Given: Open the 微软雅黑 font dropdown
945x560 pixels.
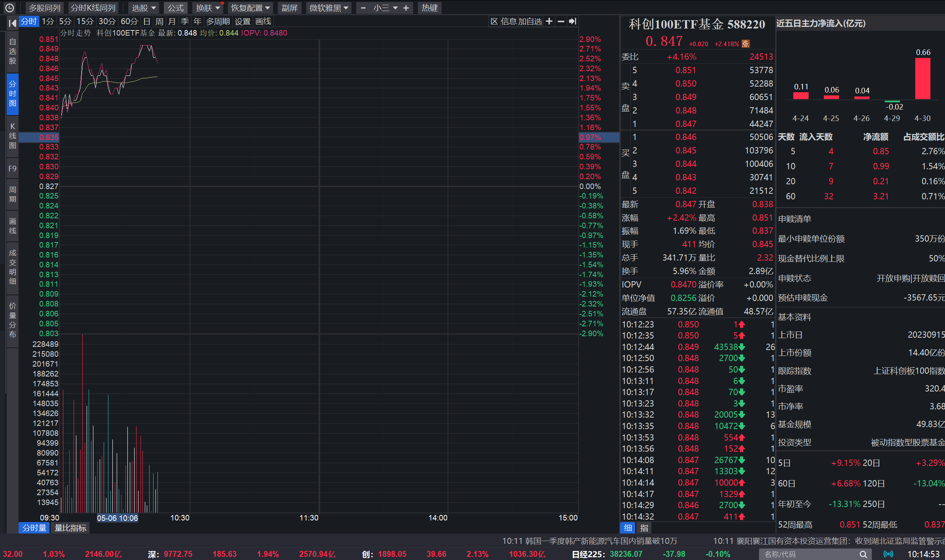Looking at the screenshot, I should 329,8.
